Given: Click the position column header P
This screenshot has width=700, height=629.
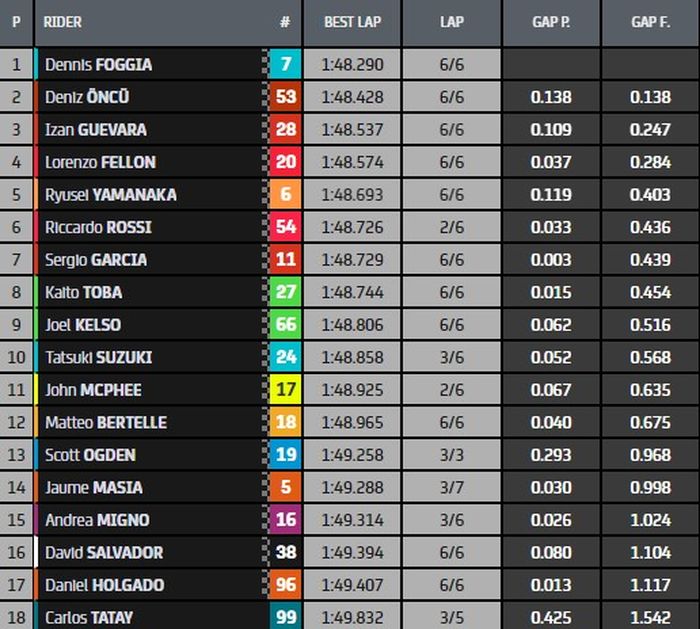Looking at the screenshot, I should point(16,22).
